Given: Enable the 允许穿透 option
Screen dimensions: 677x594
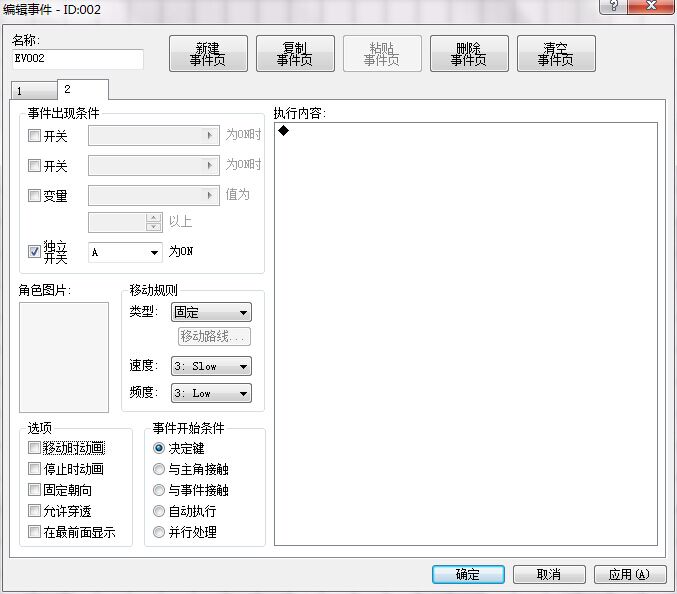Looking at the screenshot, I should pyautogui.click(x=34, y=511).
